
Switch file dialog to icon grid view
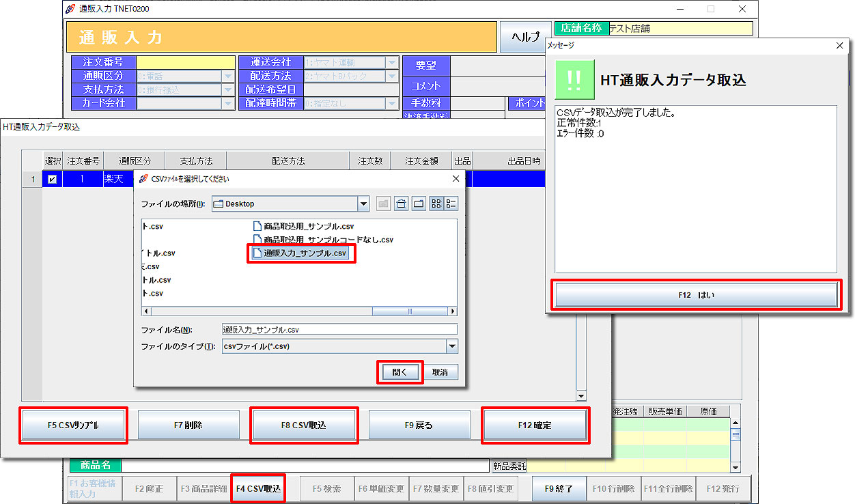point(435,203)
